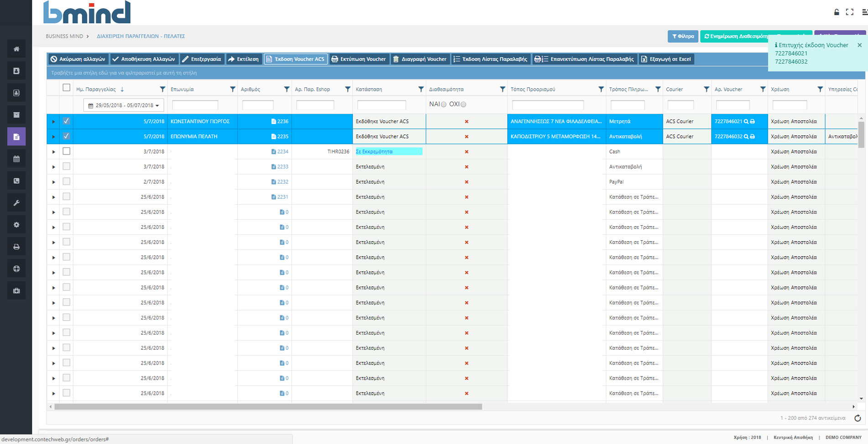Open document icon of order 2236
Screen dimensions: 868x444
pos(273,122)
